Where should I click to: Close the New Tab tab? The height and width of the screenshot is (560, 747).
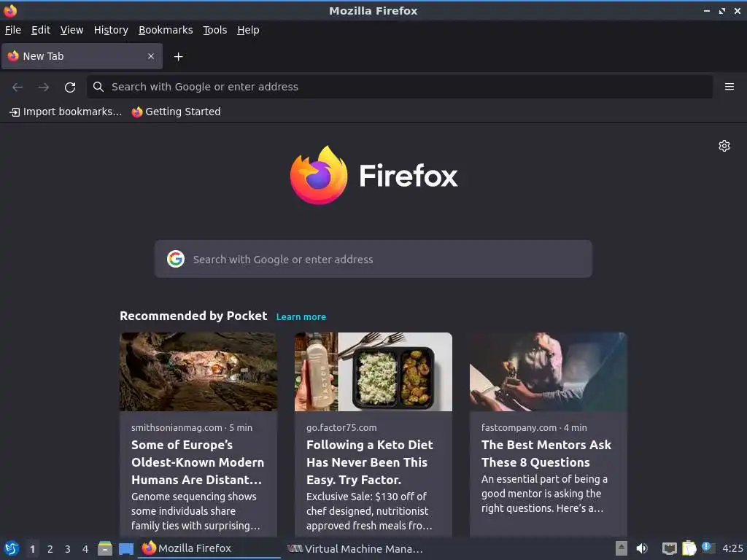(150, 56)
